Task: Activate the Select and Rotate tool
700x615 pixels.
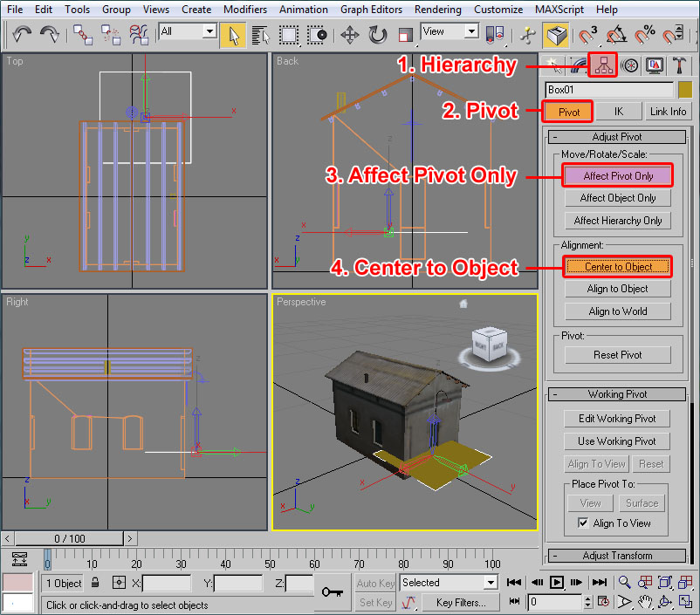Action: [377, 35]
